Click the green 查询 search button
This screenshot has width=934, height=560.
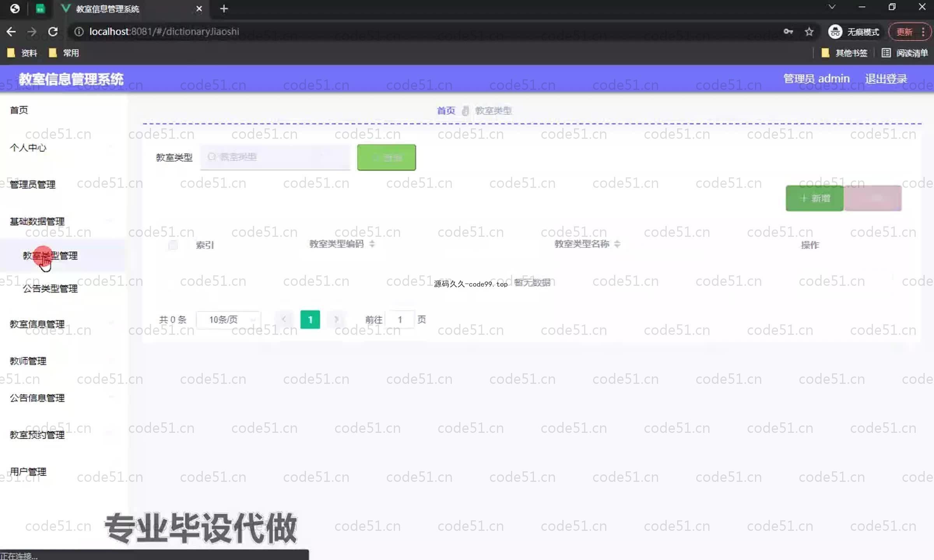coord(386,157)
